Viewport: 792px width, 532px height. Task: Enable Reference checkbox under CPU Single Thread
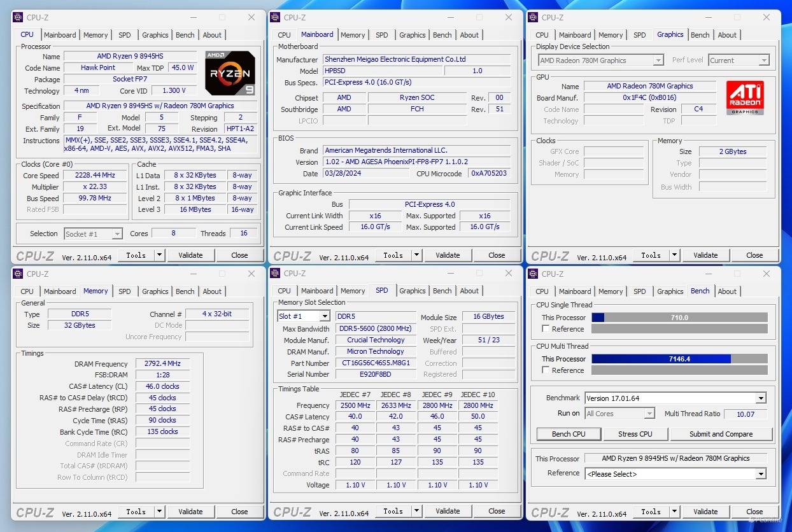coord(546,329)
